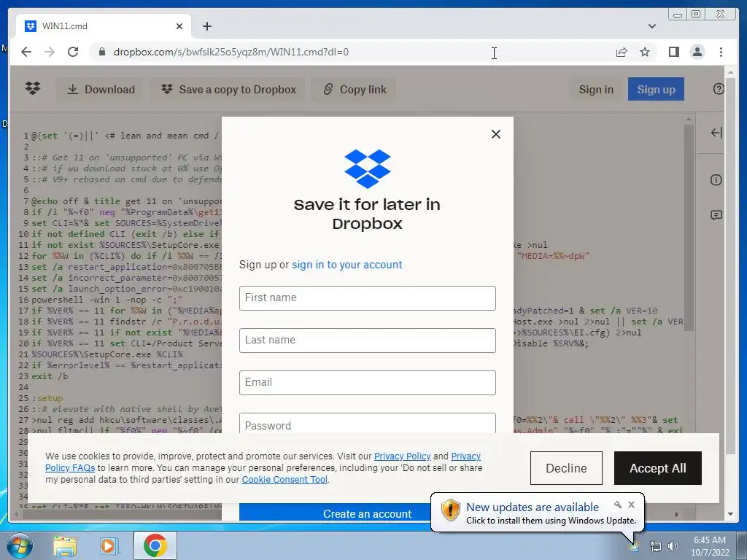Screen dimensions: 747x560
Task: Go back using browser back arrow
Action: click(x=26, y=52)
